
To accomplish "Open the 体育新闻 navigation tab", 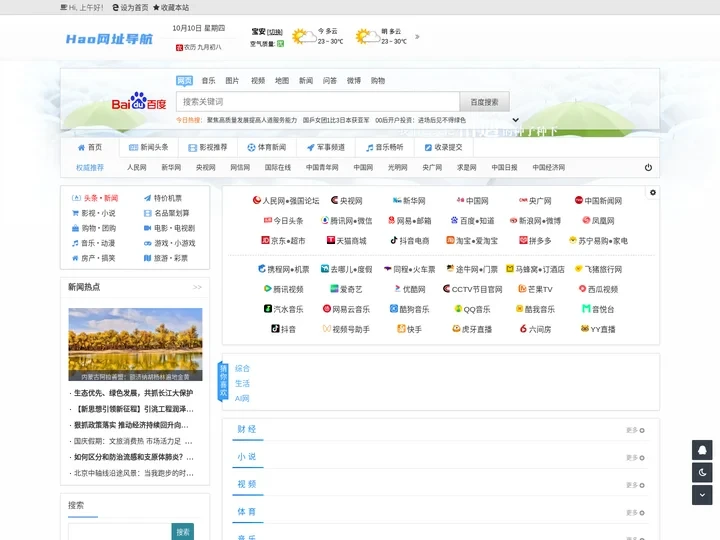I will [267, 147].
